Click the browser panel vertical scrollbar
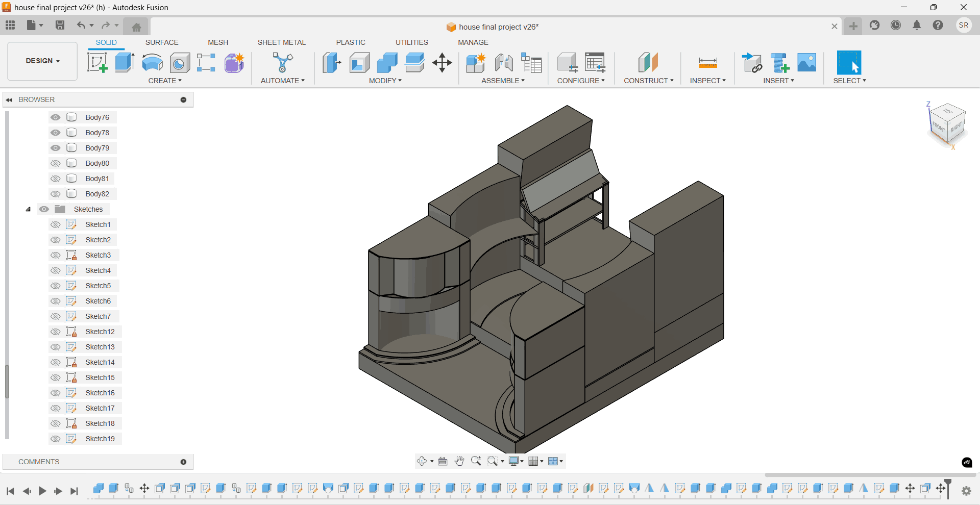The width and height of the screenshot is (980, 505). 7,382
